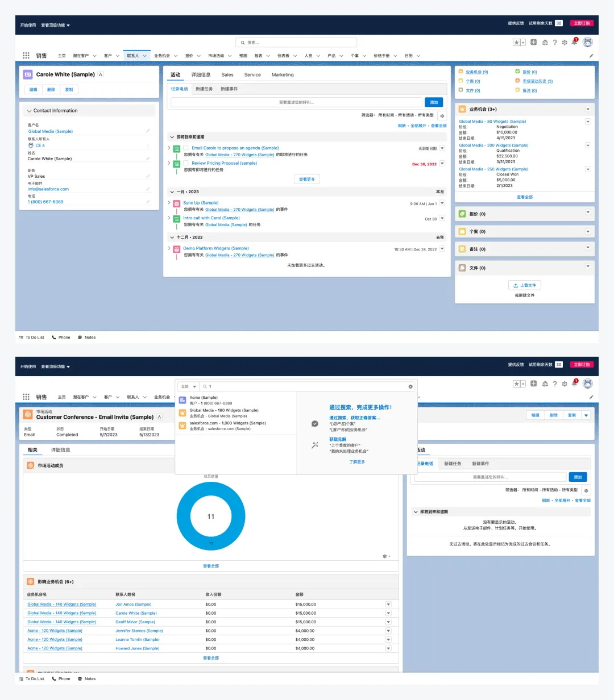Expand the Sync Up (Sample) event row

(169, 203)
